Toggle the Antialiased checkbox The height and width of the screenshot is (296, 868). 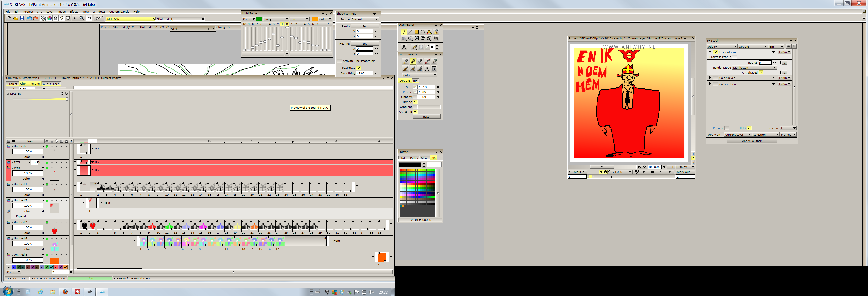point(761,73)
